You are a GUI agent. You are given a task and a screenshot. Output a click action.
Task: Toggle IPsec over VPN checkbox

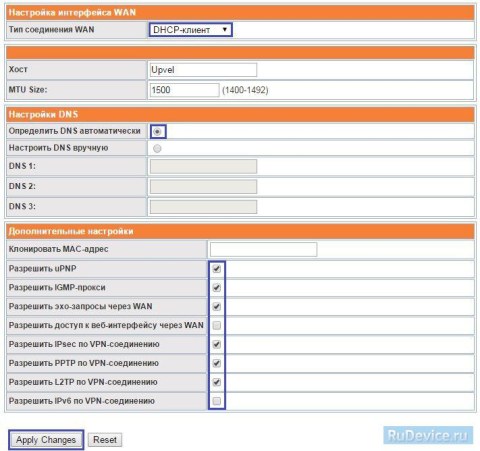pyautogui.click(x=217, y=344)
